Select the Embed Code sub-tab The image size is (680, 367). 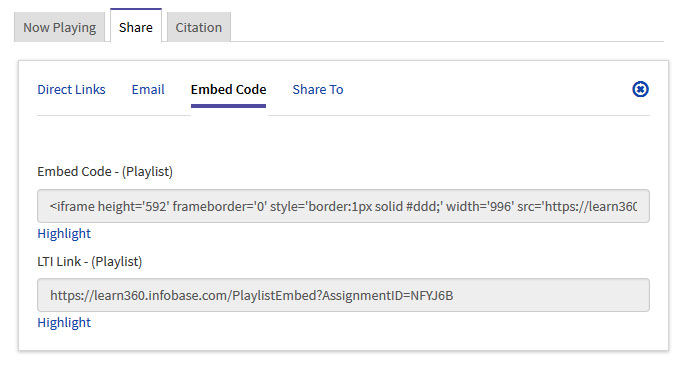coord(229,89)
